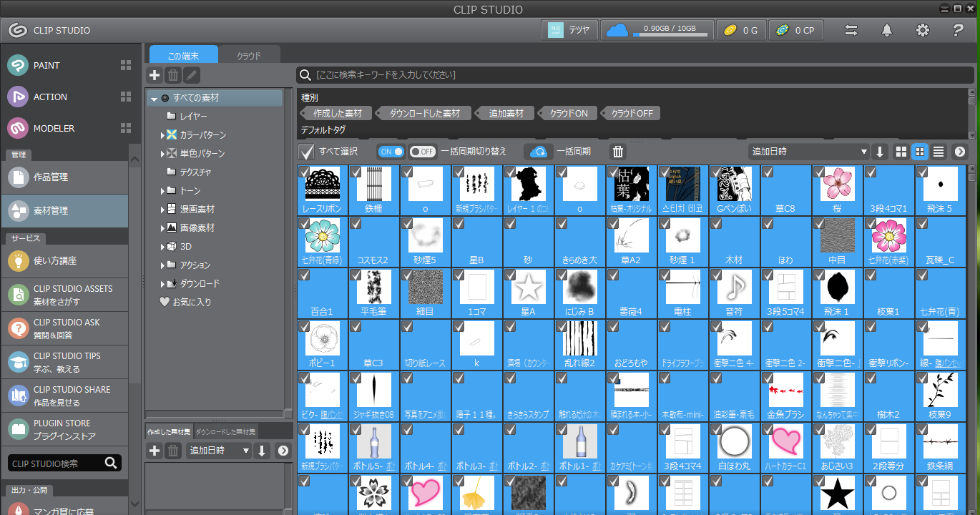Launch CLIP STUDIO PAINT from the sidebar
Viewport: 980px width, 515px height.
[47, 65]
